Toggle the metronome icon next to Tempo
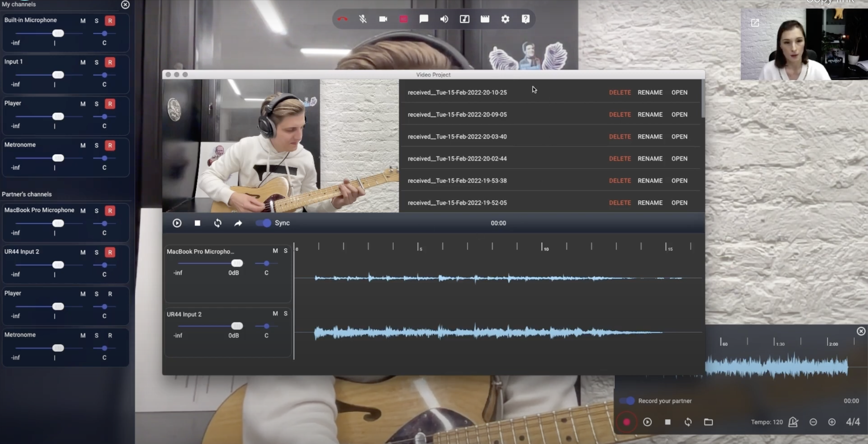This screenshot has width=868, height=444. point(793,422)
